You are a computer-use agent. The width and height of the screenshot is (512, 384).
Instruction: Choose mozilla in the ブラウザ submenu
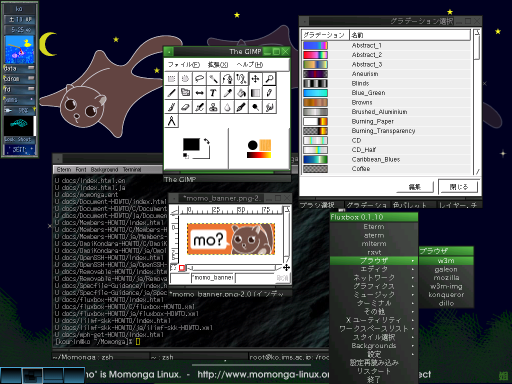pyautogui.click(x=446, y=278)
